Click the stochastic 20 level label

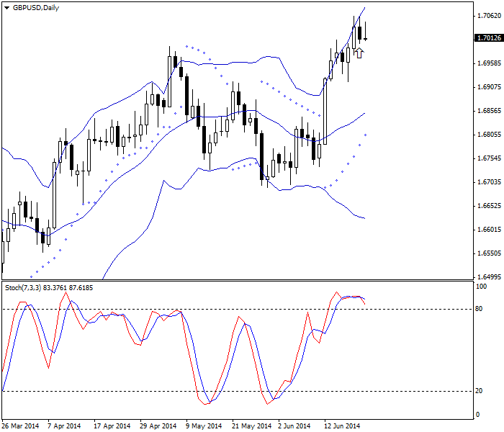480,391
